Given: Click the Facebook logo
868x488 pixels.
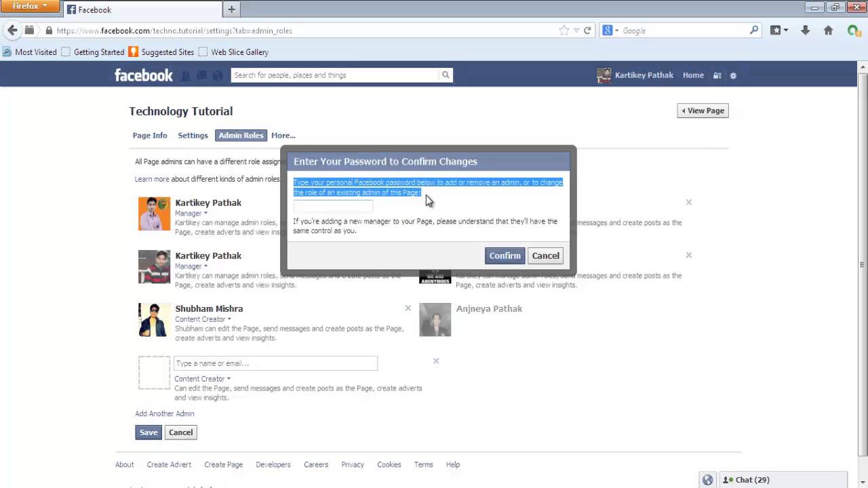Looking at the screenshot, I should click(x=144, y=75).
